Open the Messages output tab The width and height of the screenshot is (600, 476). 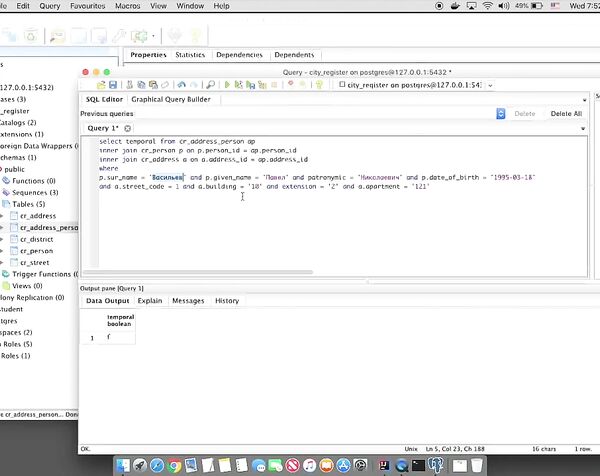pyautogui.click(x=188, y=300)
